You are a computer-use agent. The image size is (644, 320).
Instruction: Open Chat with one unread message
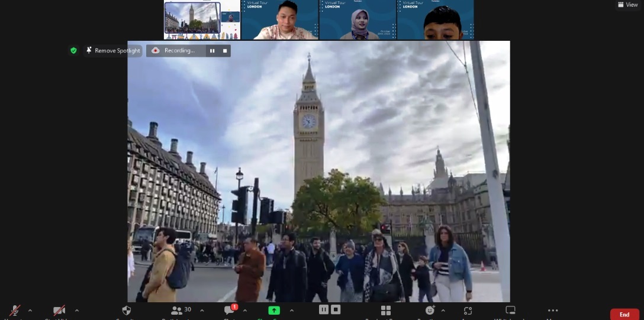coord(230,311)
